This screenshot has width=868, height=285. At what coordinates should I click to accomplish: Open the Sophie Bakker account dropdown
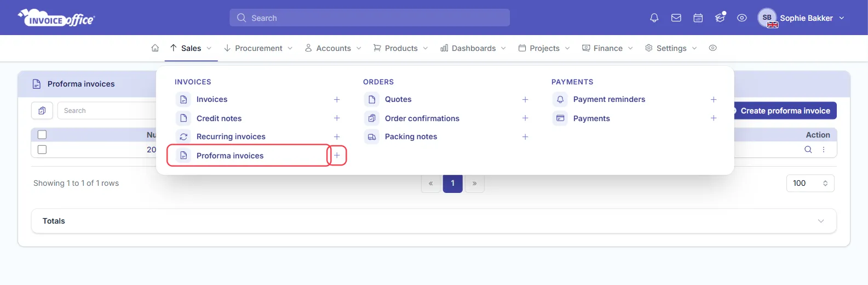pyautogui.click(x=812, y=18)
